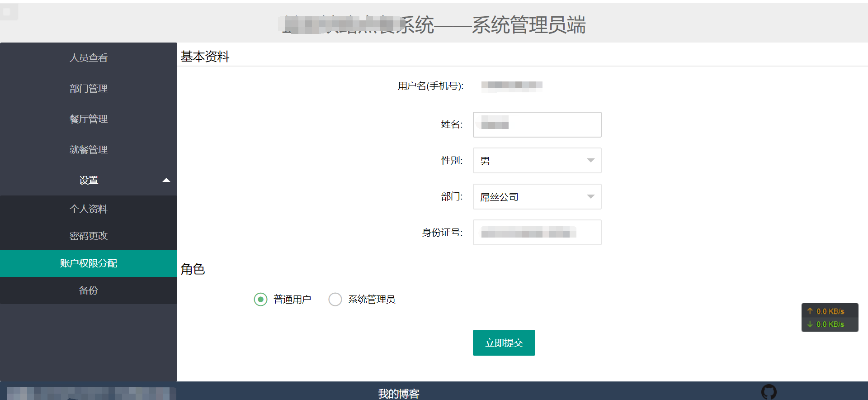Open the 人员查看 menu item
868x400 pixels.
[89, 58]
